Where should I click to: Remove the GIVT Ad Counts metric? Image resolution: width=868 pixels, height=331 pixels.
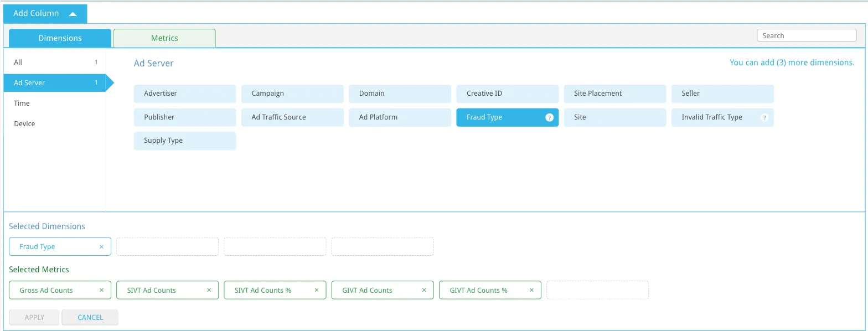(x=424, y=290)
